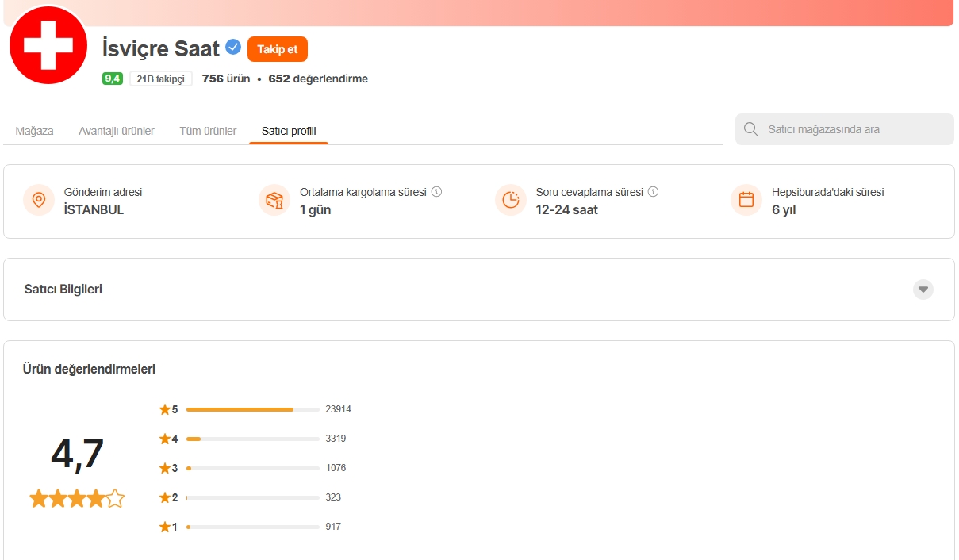The width and height of the screenshot is (959, 560).
Task: Switch to the Mağaza tab
Action: point(35,131)
